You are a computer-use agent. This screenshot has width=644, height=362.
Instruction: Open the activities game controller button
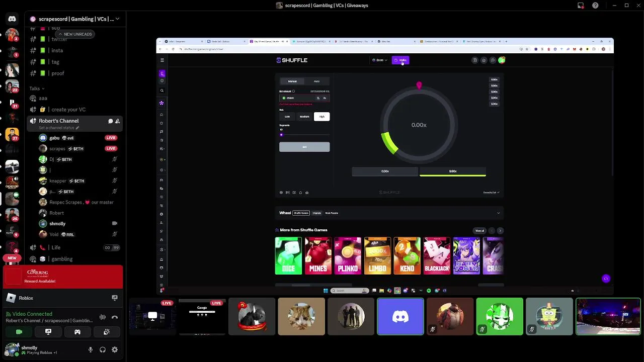click(x=77, y=332)
